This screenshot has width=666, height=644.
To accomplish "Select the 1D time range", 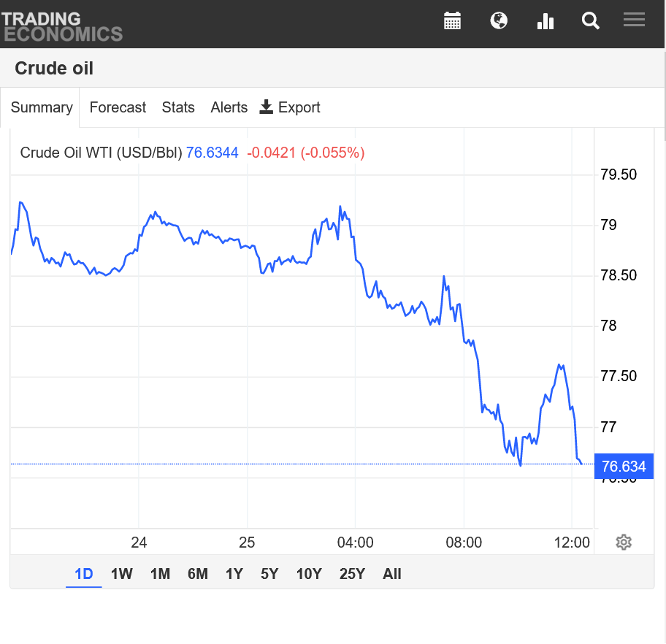I will click(84, 574).
